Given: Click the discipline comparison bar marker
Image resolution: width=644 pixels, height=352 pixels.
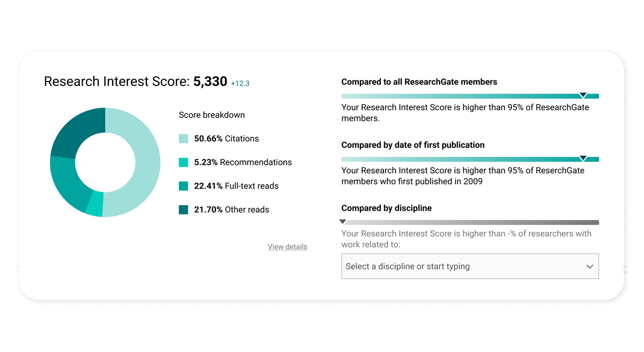Looking at the screenshot, I should pos(343,222).
